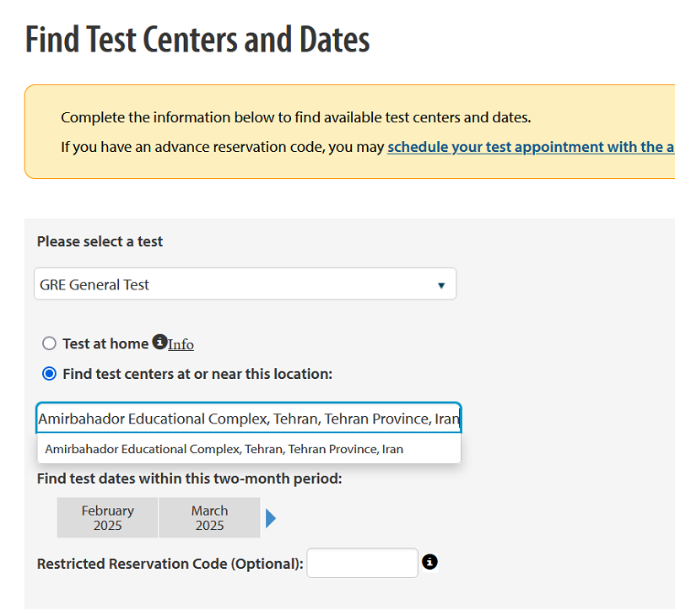Click info icon next to Restricted Reservation Code
The image size is (675, 616).
coord(429,562)
